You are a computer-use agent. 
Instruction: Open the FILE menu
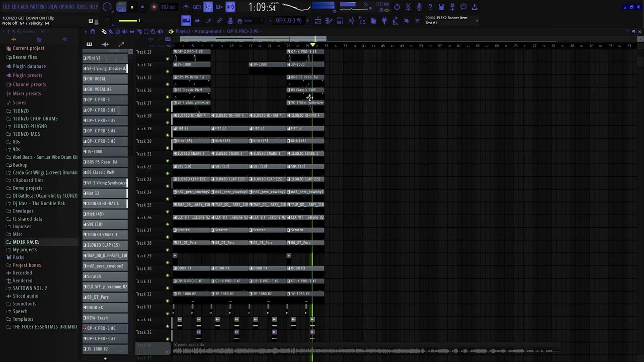click(x=6, y=7)
